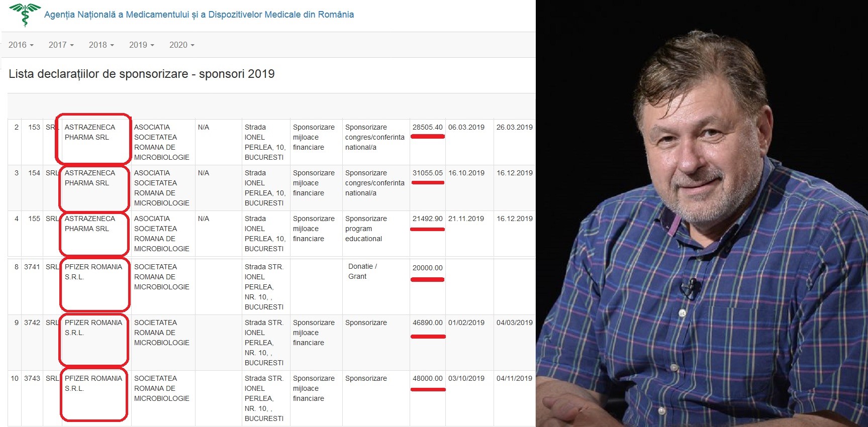Open the 2020 year menu
The image size is (868, 427).
coord(181,45)
